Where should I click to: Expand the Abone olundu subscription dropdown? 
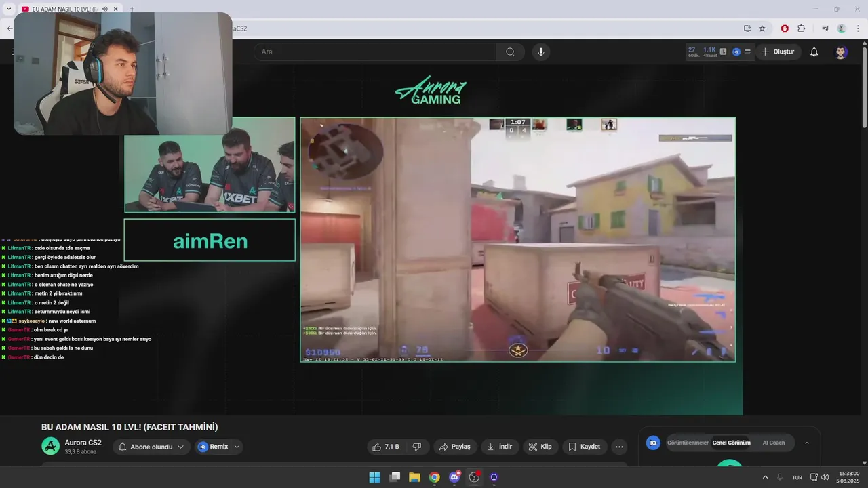pyautogui.click(x=180, y=447)
